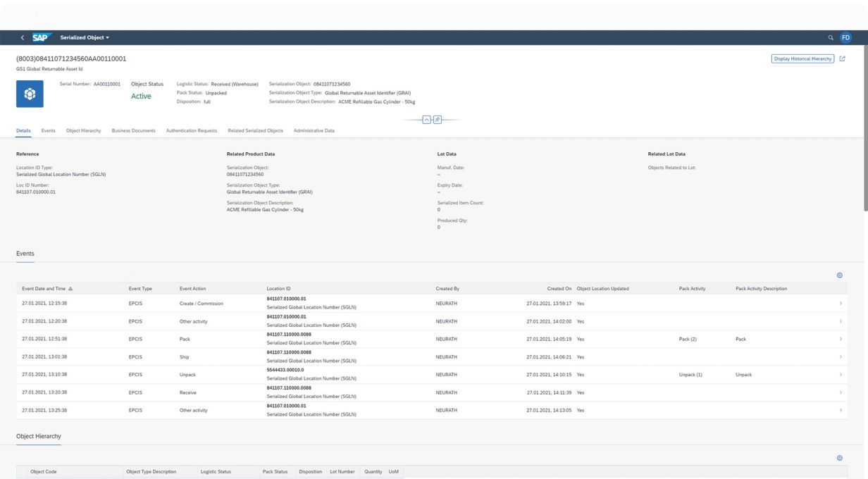Collapse the header with the up-chevron button

coord(426,120)
